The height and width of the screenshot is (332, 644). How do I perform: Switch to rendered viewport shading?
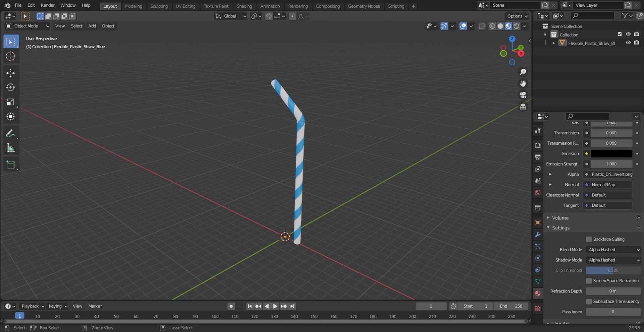[517, 26]
